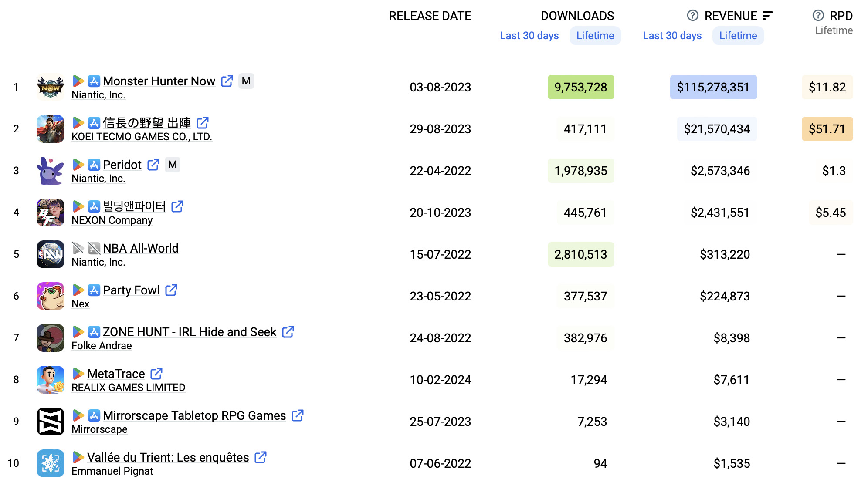Click the $115,278,351 revenue cell
The height and width of the screenshot is (486, 868).
[x=714, y=87]
